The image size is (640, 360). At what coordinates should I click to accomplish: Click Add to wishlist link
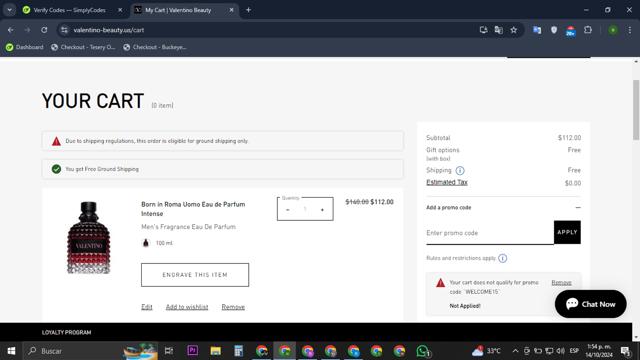(x=187, y=307)
